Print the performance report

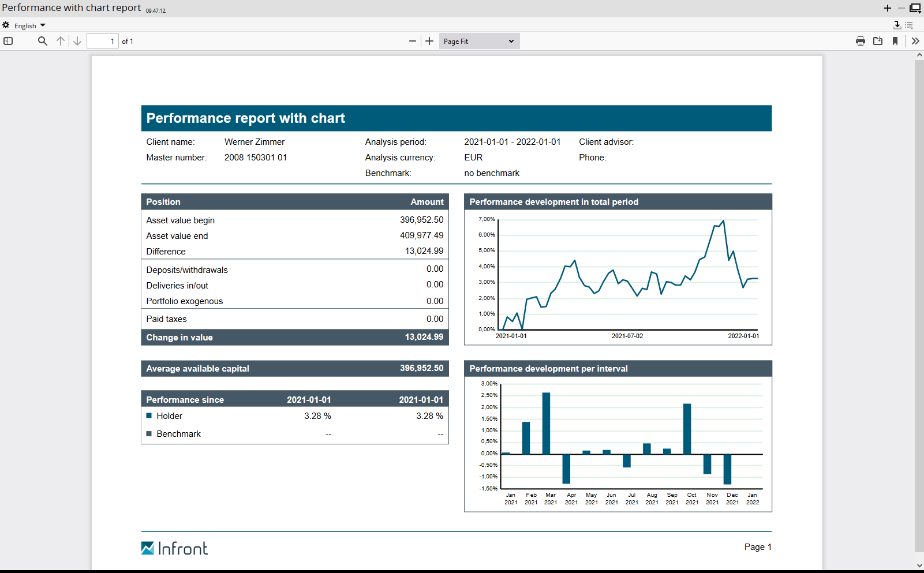click(x=860, y=41)
